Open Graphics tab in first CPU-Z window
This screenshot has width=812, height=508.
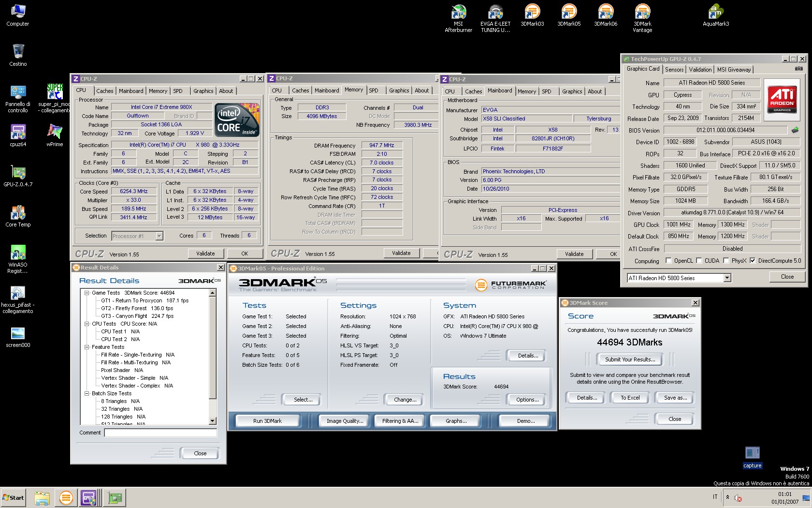[203, 91]
